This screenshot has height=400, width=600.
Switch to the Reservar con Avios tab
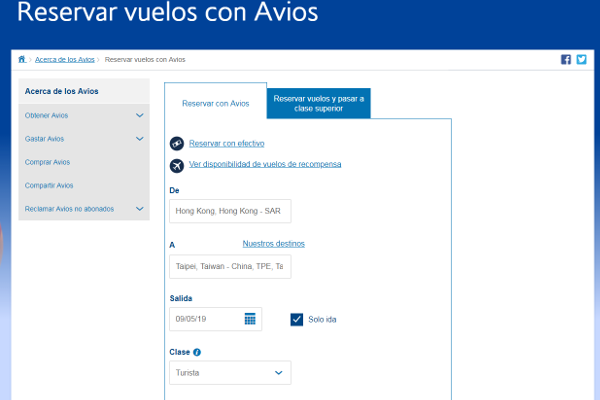(215, 103)
